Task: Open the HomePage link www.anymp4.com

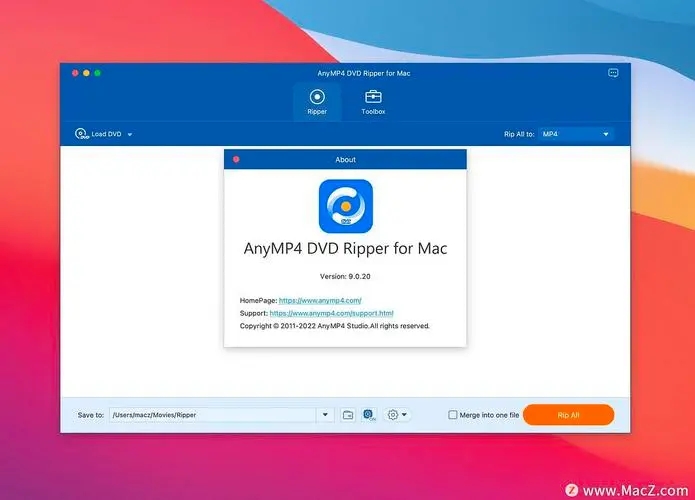Action: coord(320,301)
